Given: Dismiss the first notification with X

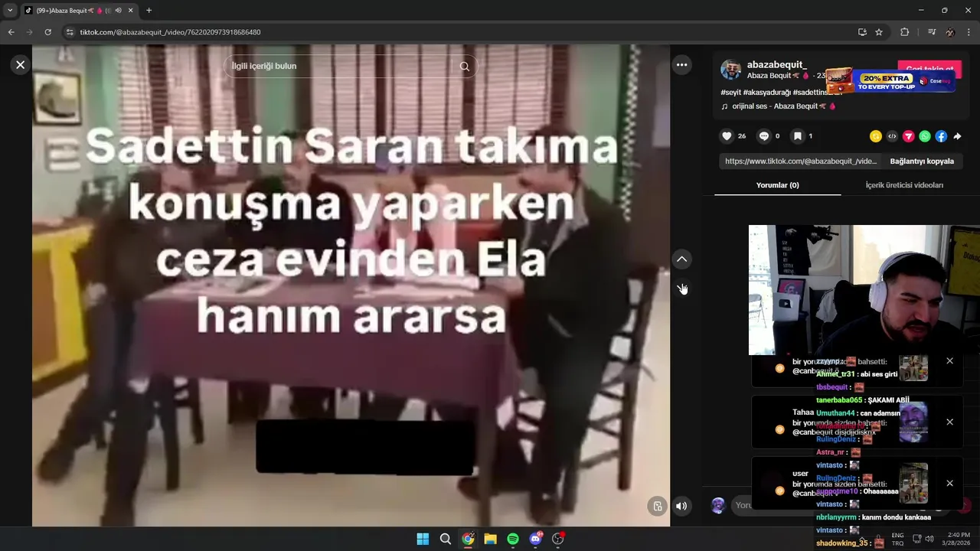Looking at the screenshot, I should [949, 361].
